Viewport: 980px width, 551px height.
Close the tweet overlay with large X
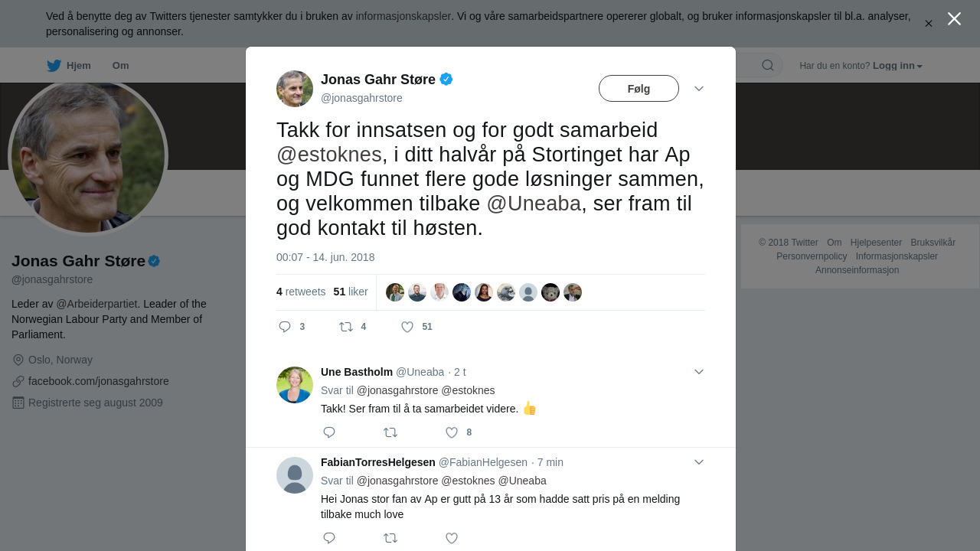pyautogui.click(x=954, y=19)
